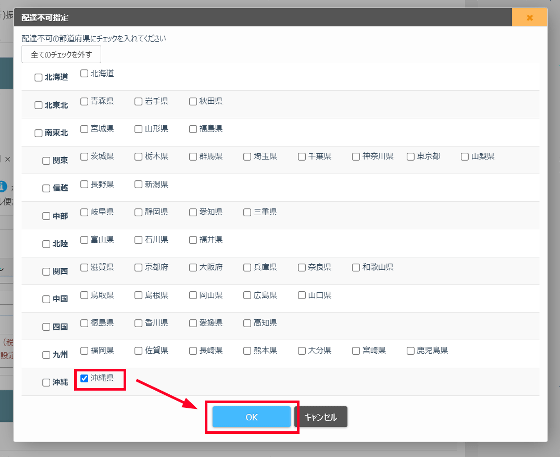
Task: Enable the 九州 region checkbox
Action: tap(46, 355)
